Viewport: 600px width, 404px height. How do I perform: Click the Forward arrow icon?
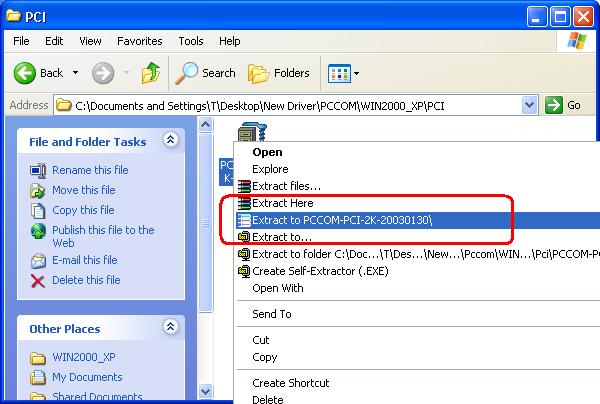click(103, 73)
